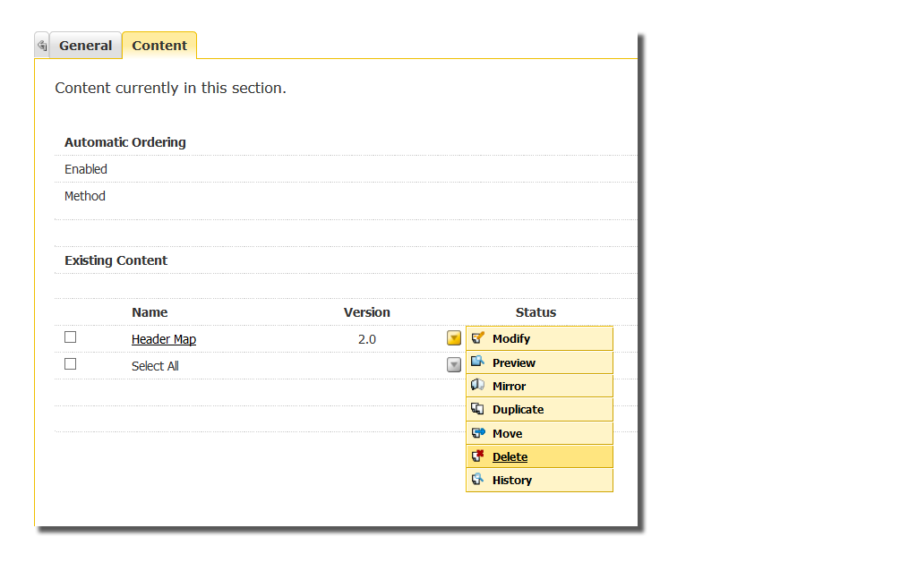Click the Version column header
Screen dimensions: 917x588
[367, 312]
